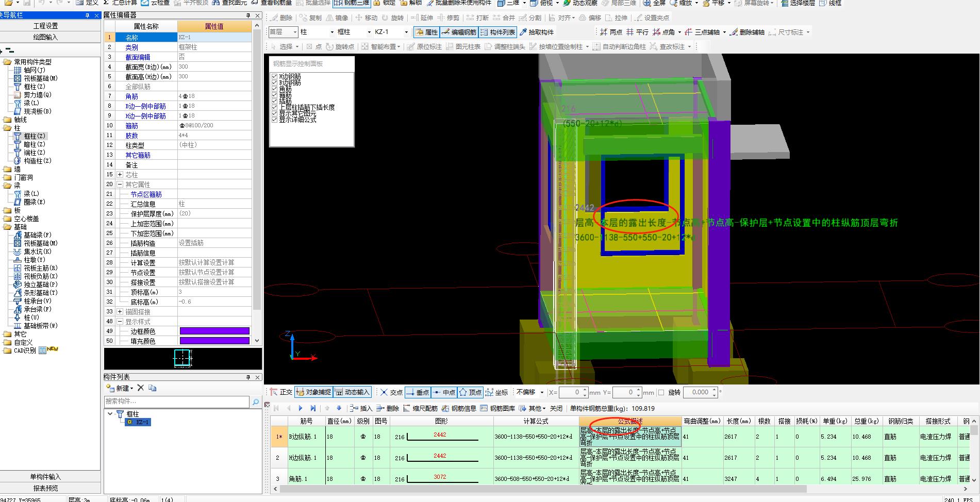The height and width of the screenshot is (502, 980).
Task: Click 调整柱端头 adjust column end tool
Action: point(505,46)
